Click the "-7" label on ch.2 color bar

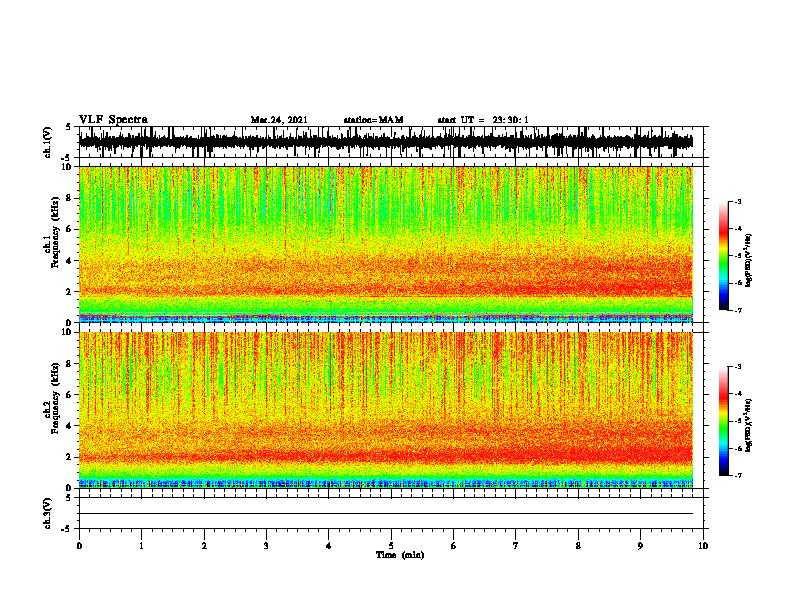[x=738, y=476]
